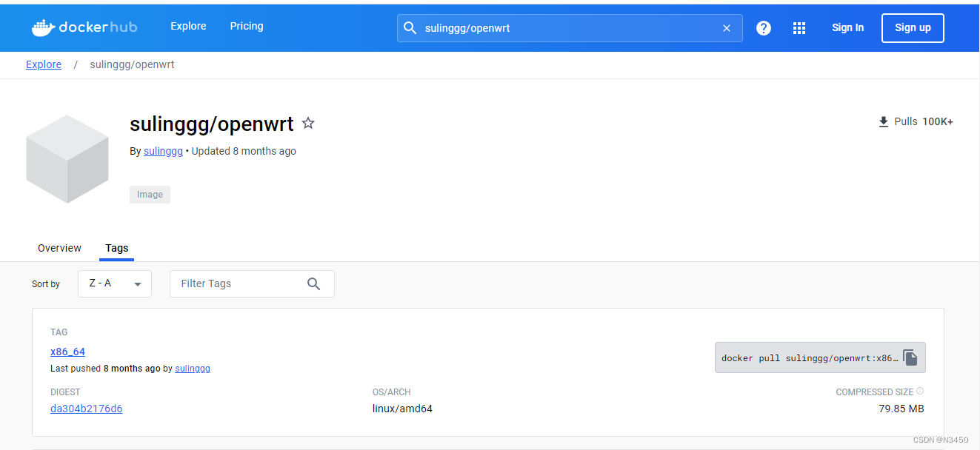Viewport: 980px width, 450px height.
Task: Click the sulinggg/openwrt page title
Action: coord(212,124)
